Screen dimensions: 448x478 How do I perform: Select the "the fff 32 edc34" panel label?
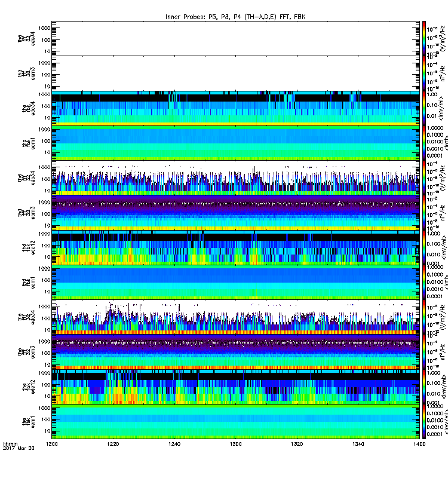[26, 317]
